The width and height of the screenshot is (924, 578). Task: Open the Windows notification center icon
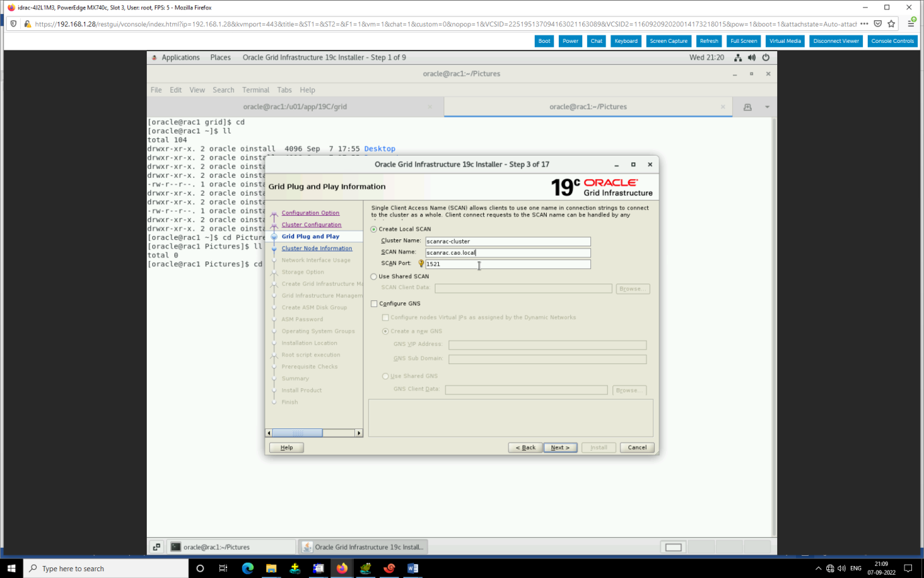[908, 569]
